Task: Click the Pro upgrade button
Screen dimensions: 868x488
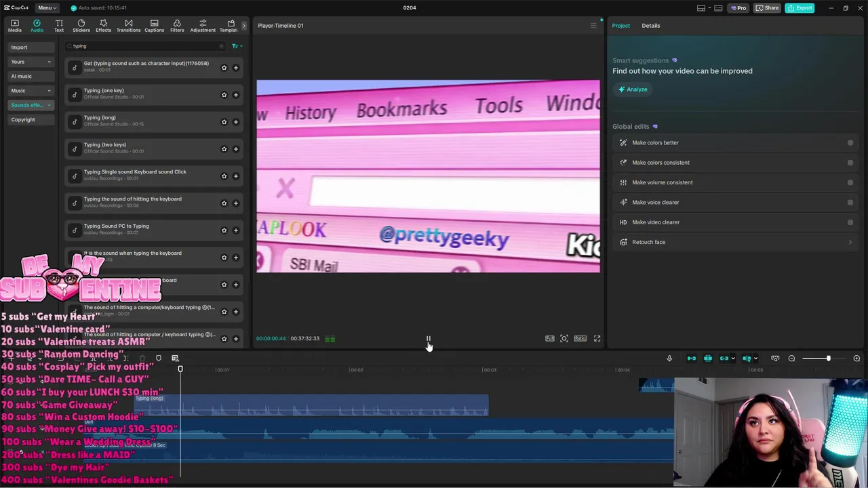Action: pyautogui.click(x=738, y=8)
